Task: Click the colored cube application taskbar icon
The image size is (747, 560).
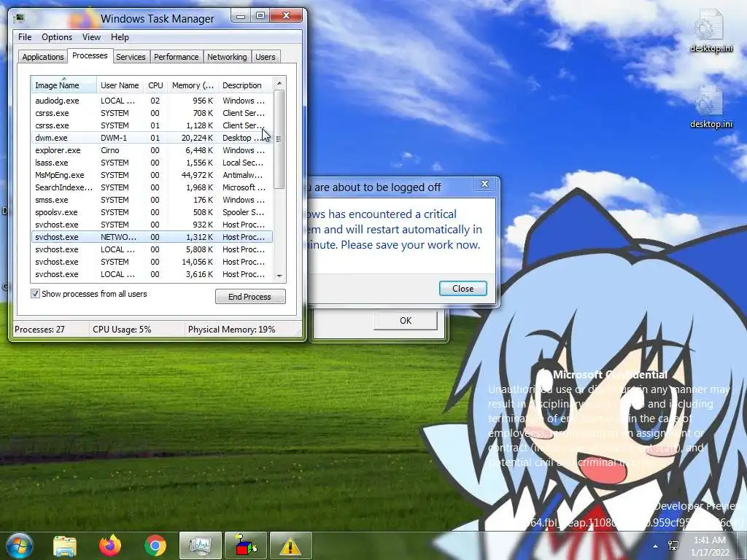Action: pos(246,545)
